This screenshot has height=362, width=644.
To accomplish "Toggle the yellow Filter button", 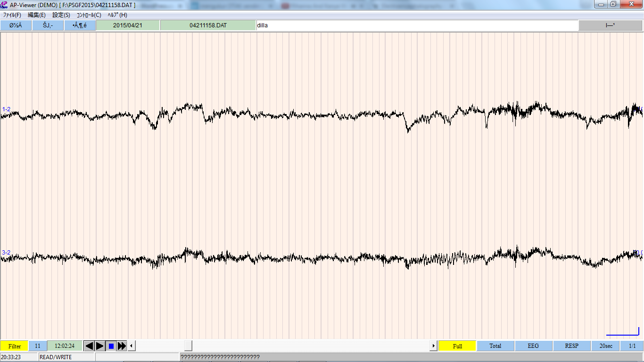I will point(15,346).
